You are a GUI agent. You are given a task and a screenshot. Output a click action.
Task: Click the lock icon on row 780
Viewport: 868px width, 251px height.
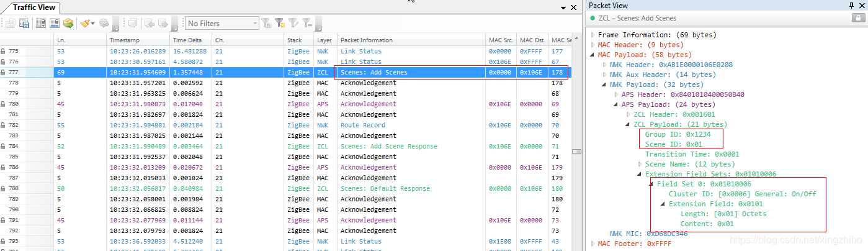pyautogui.click(x=3, y=104)
